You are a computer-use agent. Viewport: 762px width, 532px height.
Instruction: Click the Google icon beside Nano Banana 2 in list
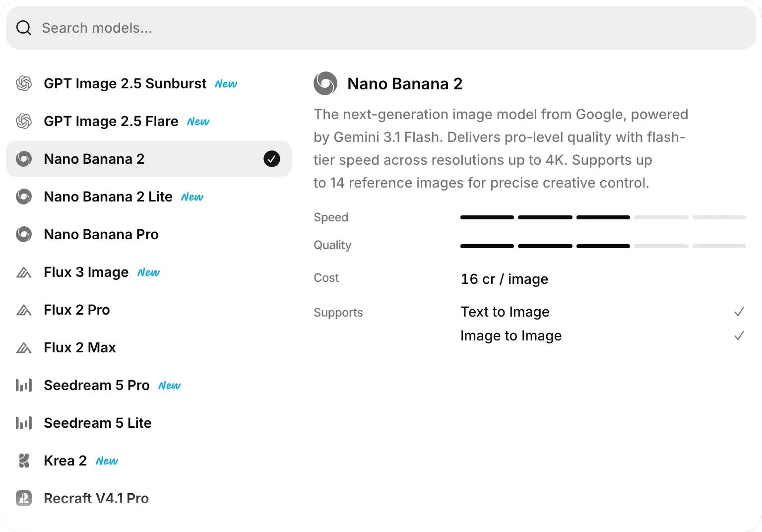(24, 159)
